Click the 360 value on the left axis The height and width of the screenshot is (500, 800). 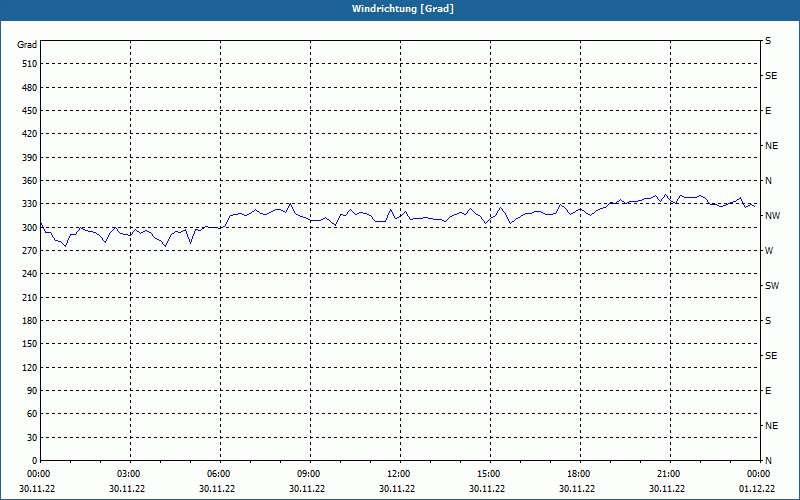[x=30, y=181]
